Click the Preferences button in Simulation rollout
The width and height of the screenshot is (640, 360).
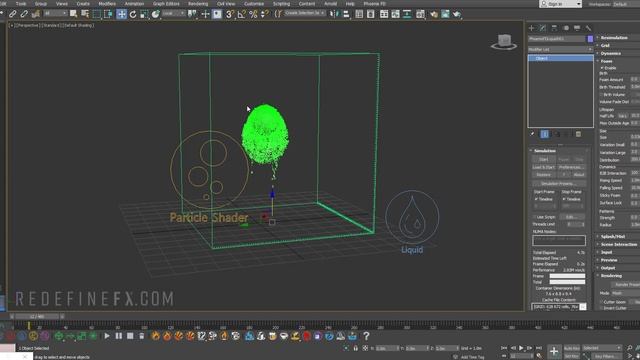pos(571,167)
